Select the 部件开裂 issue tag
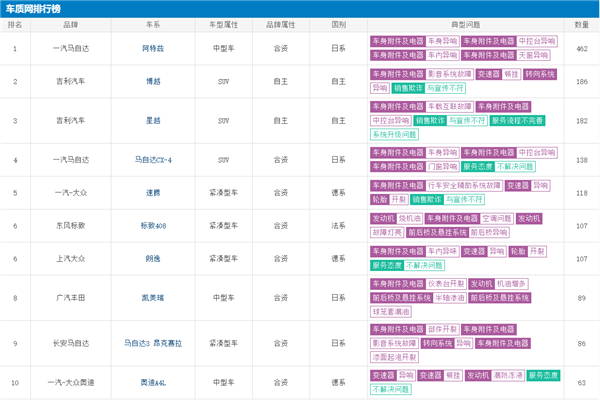Screen dimensions: 600x400 coord(442,330)
